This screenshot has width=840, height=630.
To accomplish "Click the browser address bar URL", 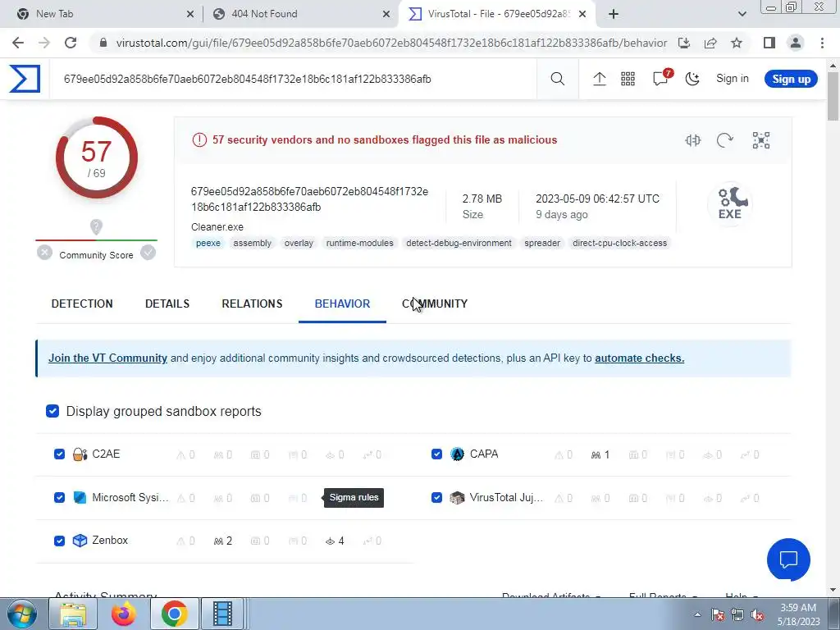I will coord(391,43).
